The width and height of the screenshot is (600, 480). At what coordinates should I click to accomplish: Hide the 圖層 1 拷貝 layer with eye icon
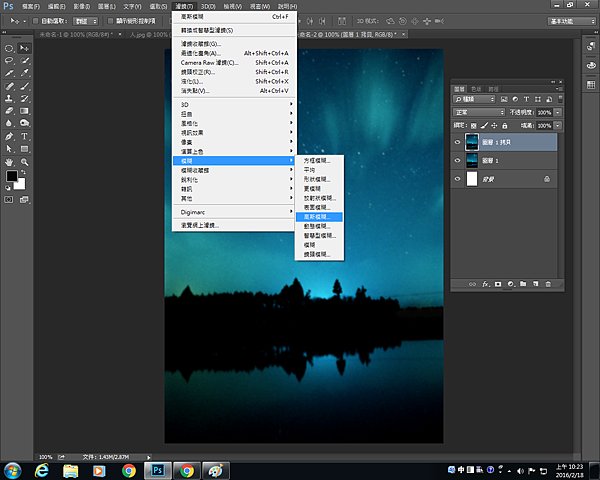pos(458,142)
